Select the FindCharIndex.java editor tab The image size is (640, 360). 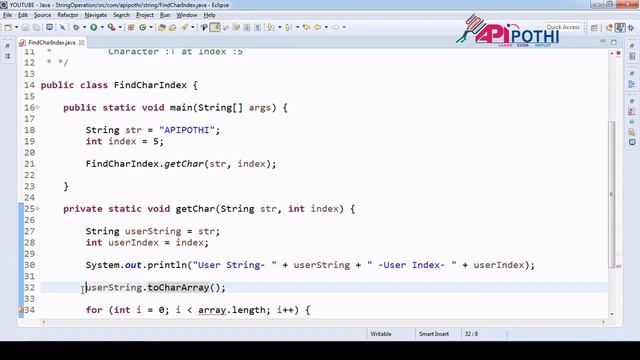[x=51, y=42]
